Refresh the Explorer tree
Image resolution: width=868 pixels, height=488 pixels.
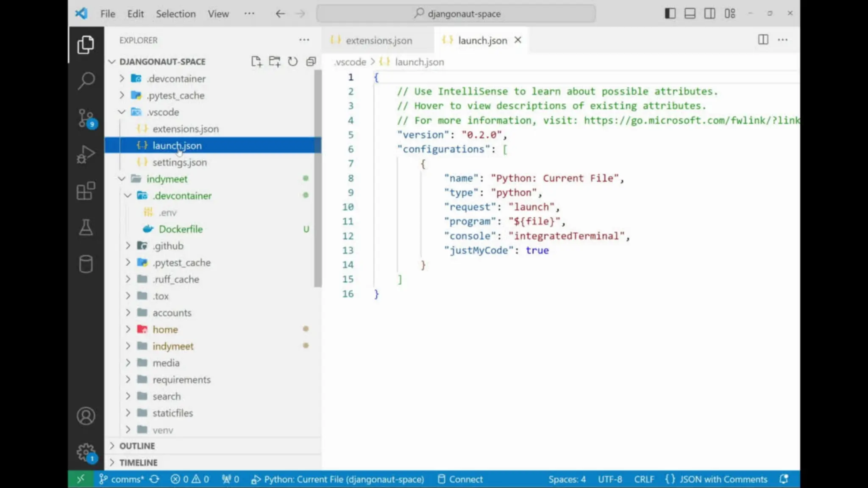point(292,61)
